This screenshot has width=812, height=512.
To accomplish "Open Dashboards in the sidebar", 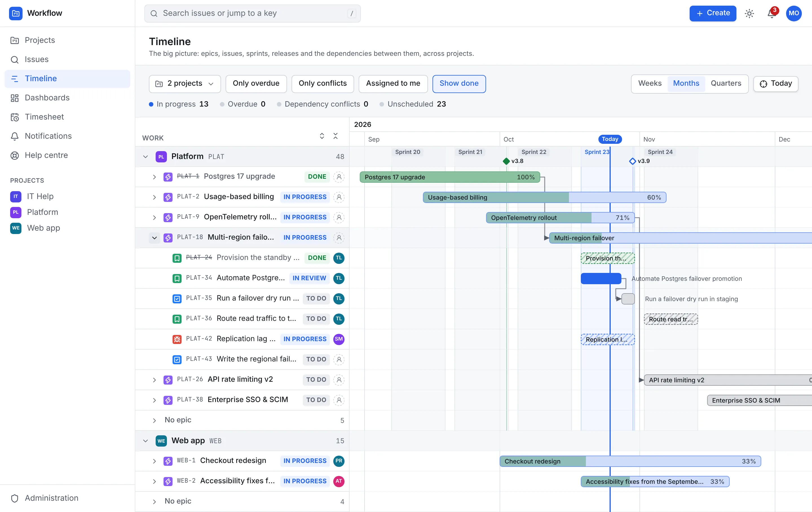I will click(67, 98).
